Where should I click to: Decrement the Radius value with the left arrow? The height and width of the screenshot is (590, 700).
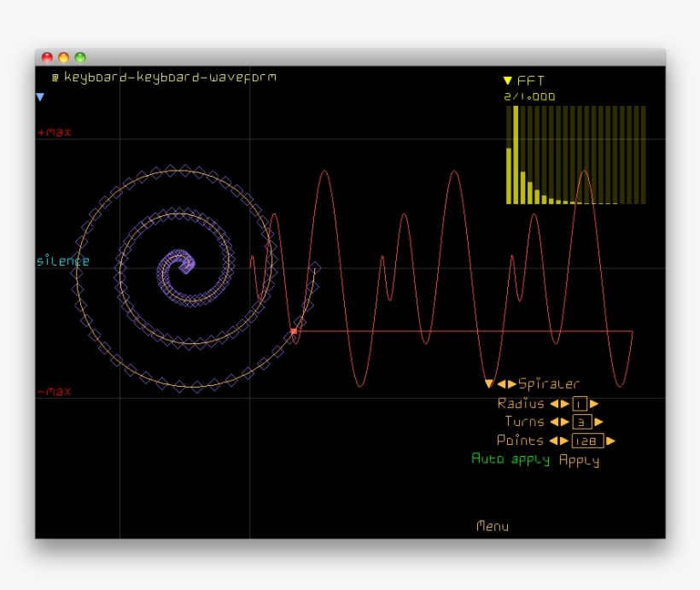tap(555, 403)
